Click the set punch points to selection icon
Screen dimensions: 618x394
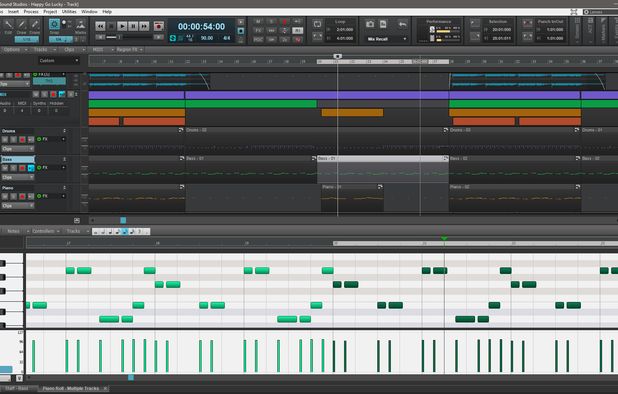(527, 37)
